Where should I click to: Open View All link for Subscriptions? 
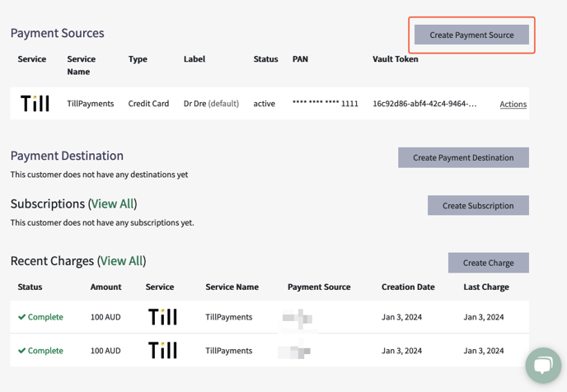click(x=112, y=203)
